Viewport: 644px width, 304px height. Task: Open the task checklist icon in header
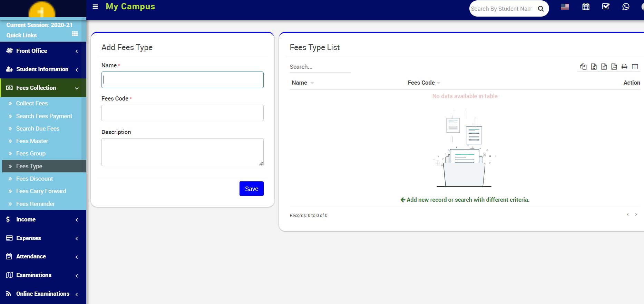click(x=606, y=7)
